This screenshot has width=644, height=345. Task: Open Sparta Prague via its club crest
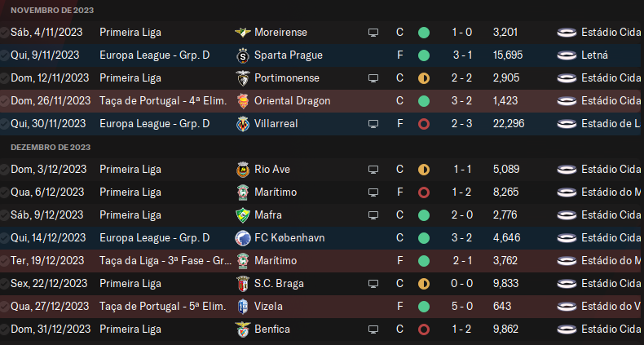coord(242,55)
